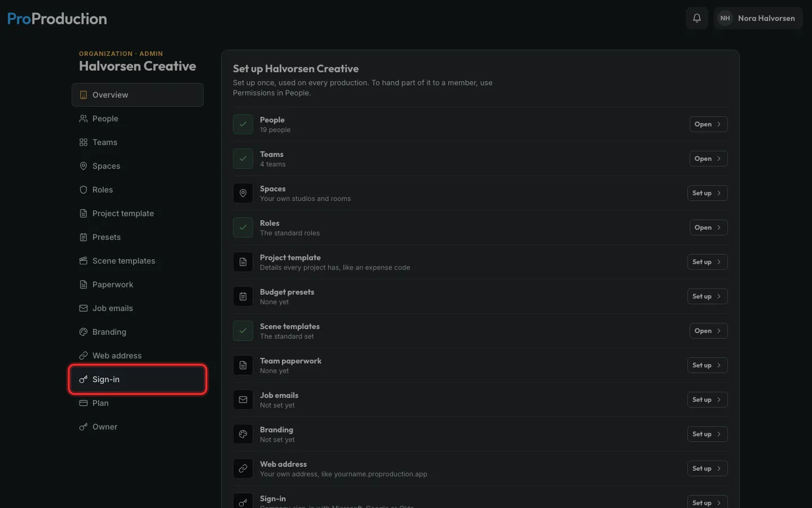Click the Job emails envelope icon in setup list
Viewport: 812px width, 508px height.
pyautogui.click(x=243, y=400)
